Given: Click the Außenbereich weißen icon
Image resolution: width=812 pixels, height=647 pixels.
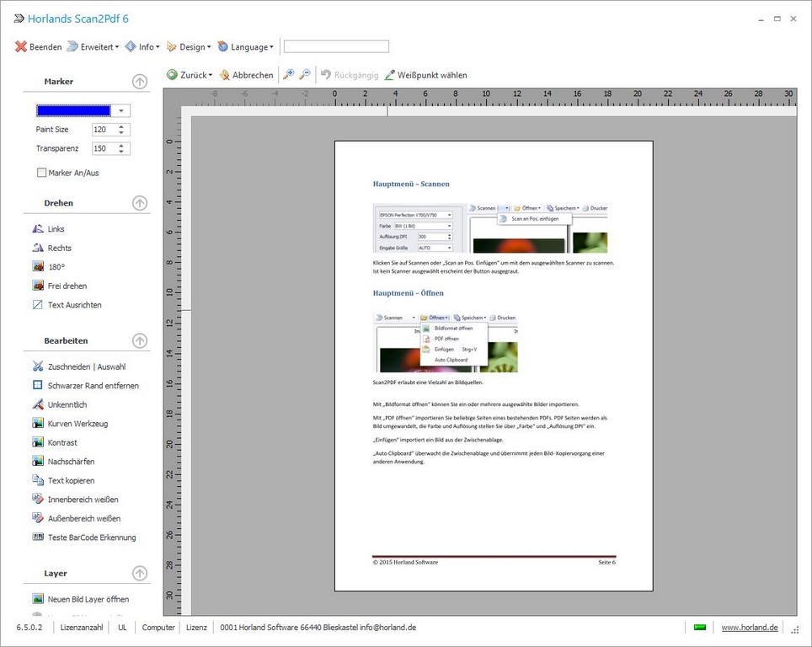Looking at the screenshot, I should tap(38, 518).
